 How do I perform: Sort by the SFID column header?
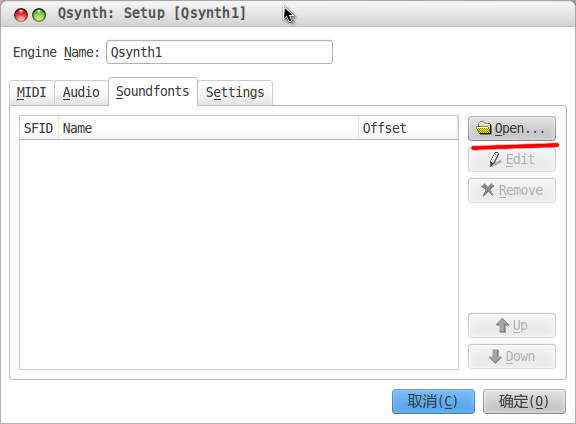[x=39, y=128]
